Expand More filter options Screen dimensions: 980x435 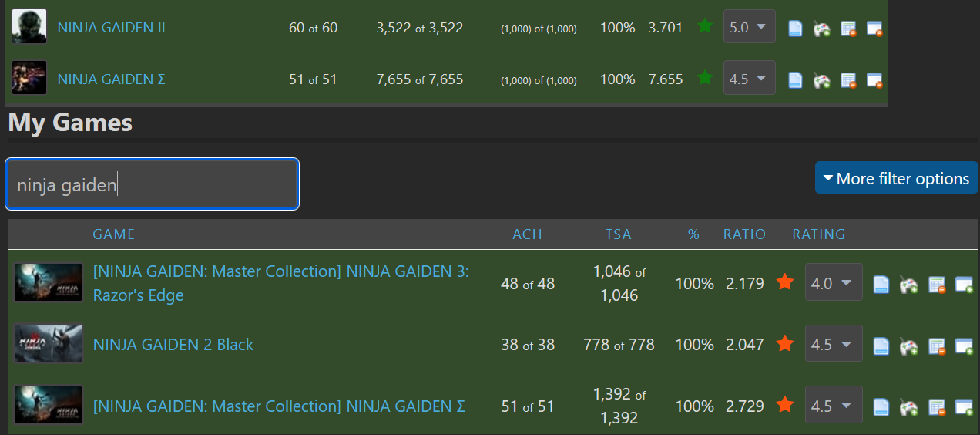(x=897, y=178)
